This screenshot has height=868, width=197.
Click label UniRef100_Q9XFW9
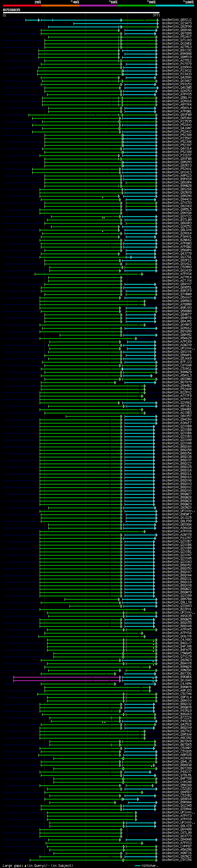[x=177, y=115]
